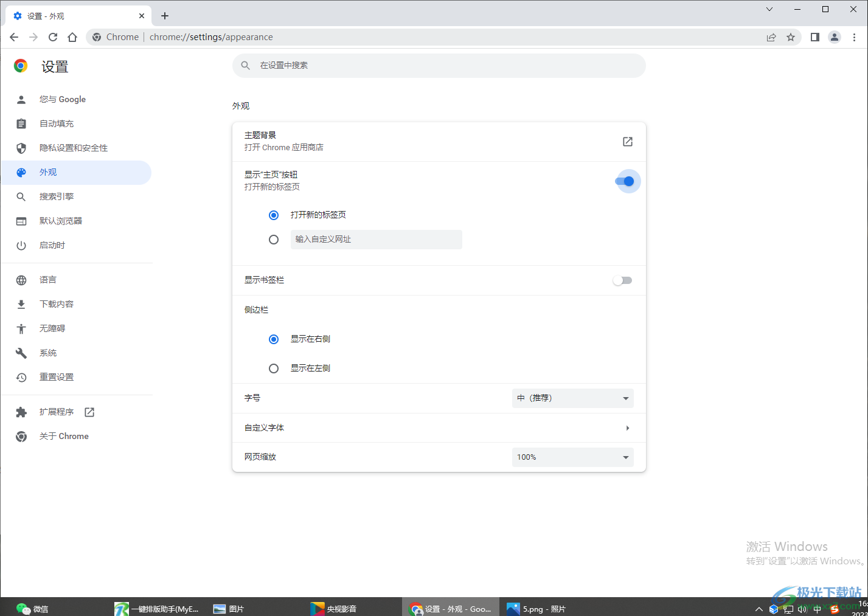Share this page icon in address bar
868x616 pixels.
[771, 37]
